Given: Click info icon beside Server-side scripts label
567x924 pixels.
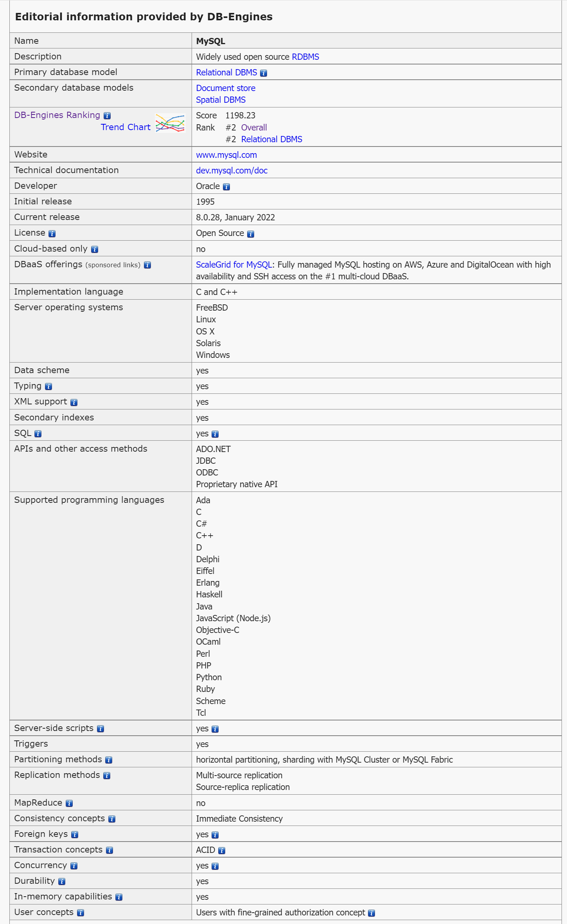Looking at the screenshot, I should point(100,729).
